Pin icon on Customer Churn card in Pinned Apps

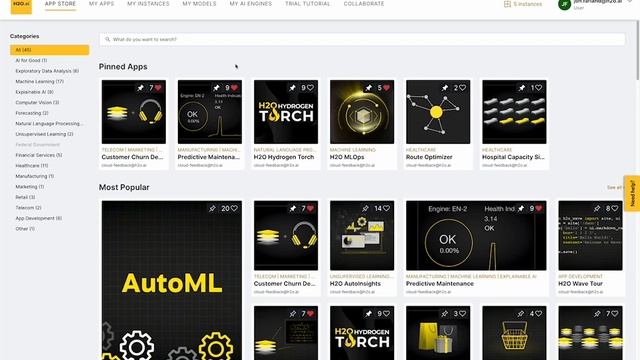(140, 88)
